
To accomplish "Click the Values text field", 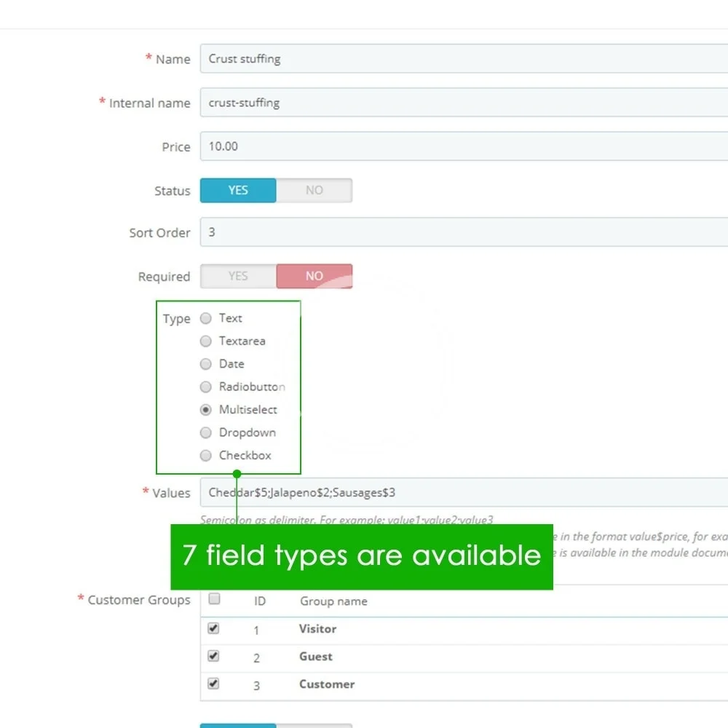I will click(463, 493).
